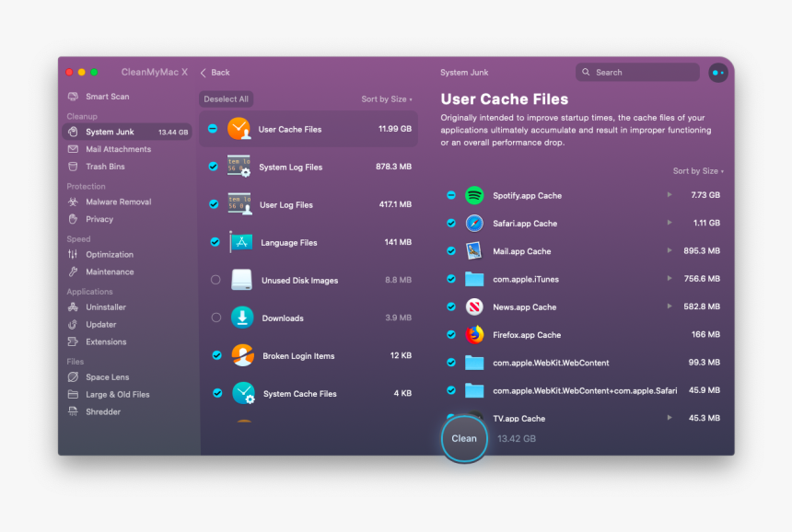
Task: Click the Deselect All button
Action: click(x=226, y=98)
